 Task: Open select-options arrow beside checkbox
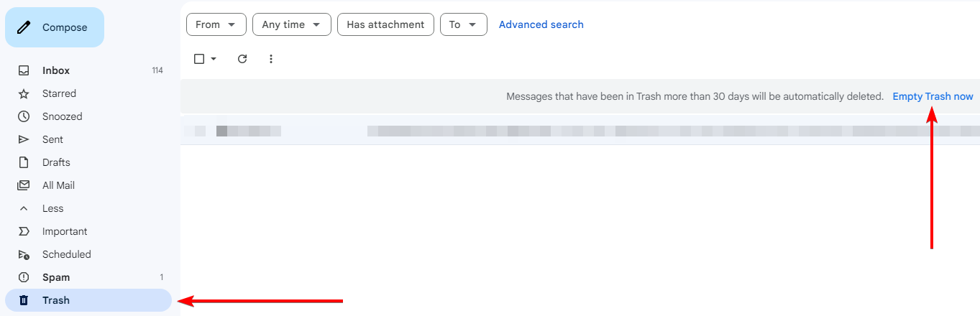point(214,59)
